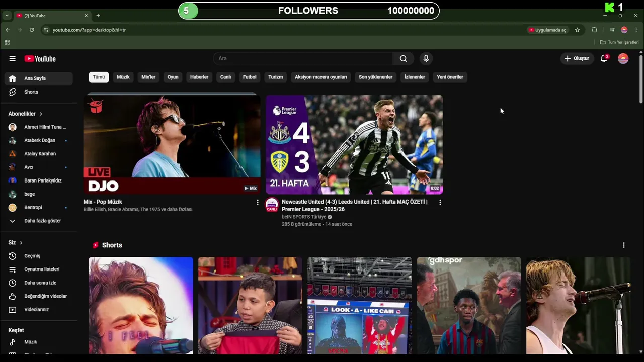This screenshot has width=644, height=362.
Task: Select the Tümü filter chip
Action: 99,77
